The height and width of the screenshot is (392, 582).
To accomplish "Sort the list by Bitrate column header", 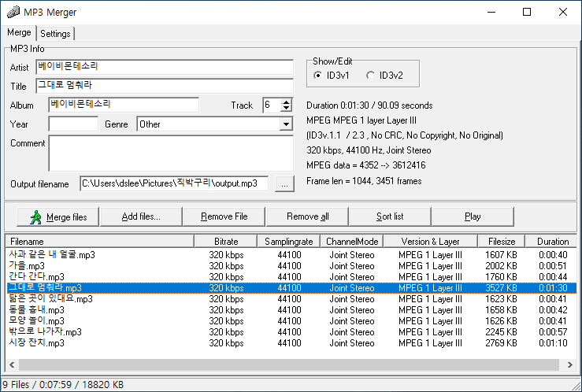I will click(x=226, y=242).
